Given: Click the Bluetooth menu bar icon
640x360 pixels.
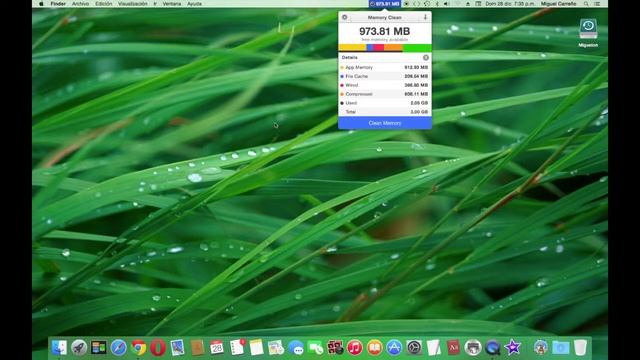Looking at the screenshot, I should pyautogui.click(x=437, y=4).
